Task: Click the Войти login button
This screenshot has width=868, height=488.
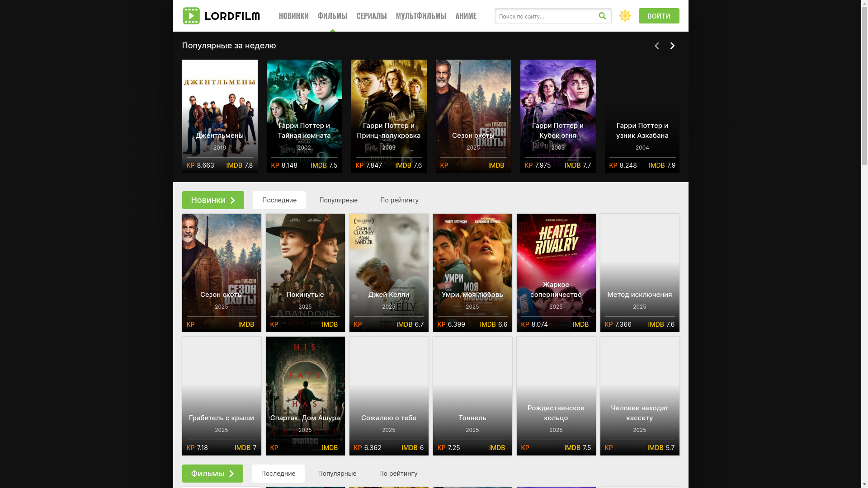Action: click(659, 16)
